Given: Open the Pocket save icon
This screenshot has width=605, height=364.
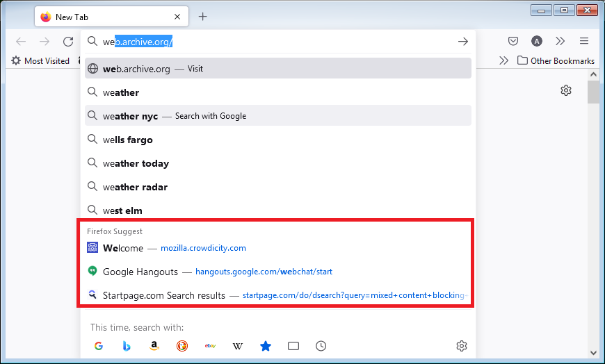Looking at the screenshot, I should click(513, 41).
